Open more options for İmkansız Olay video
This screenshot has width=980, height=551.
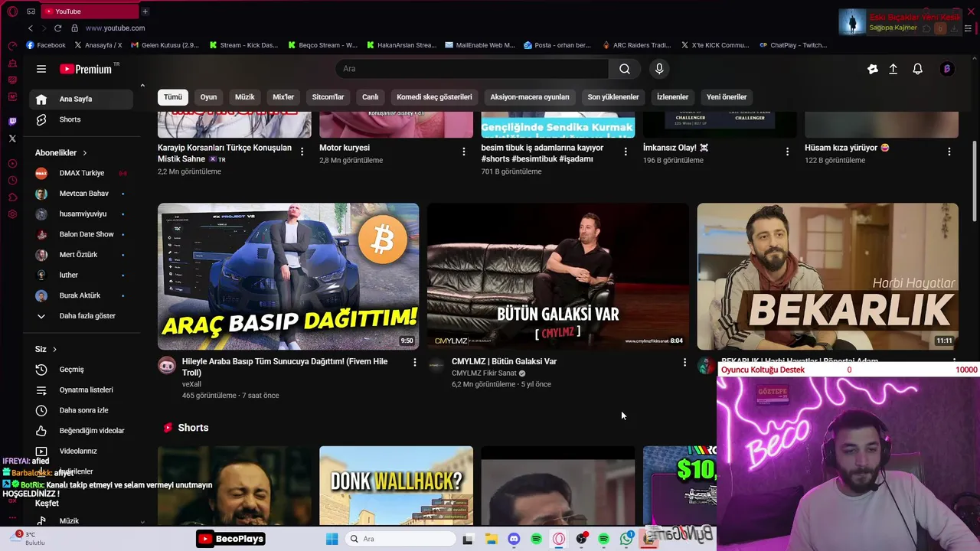[x=787, y=152]
